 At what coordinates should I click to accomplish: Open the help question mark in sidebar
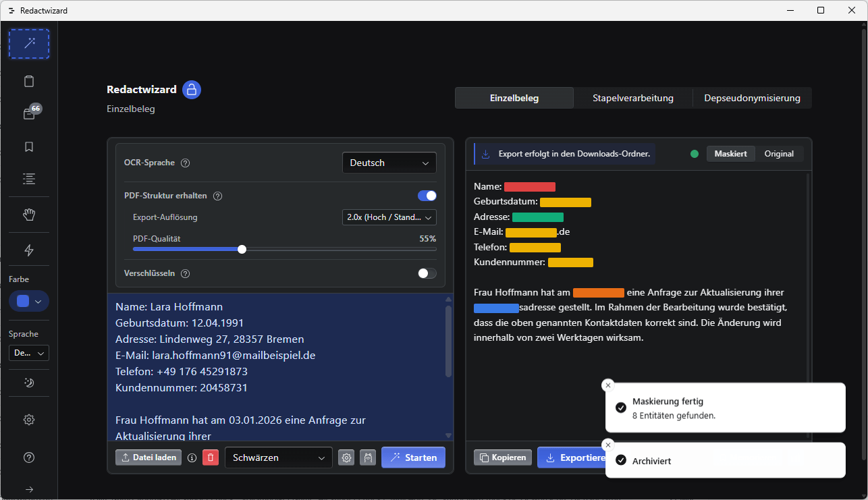(29, 457)
